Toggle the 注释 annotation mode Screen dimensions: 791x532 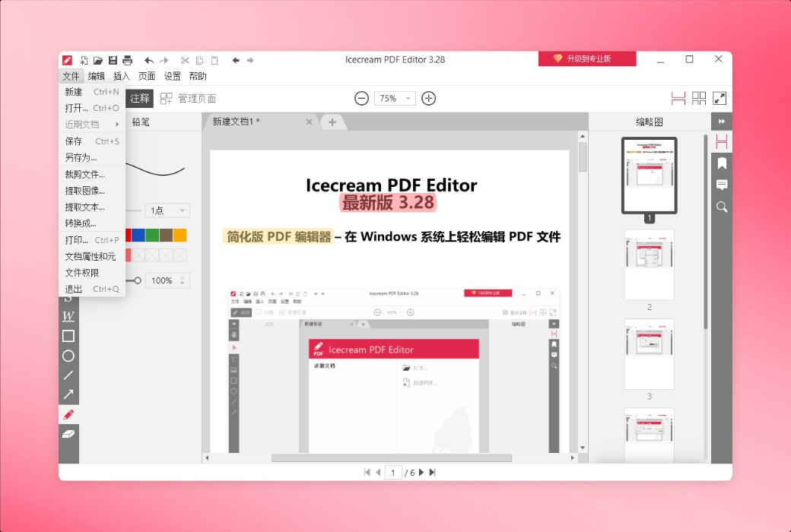pyautogui.click(x=139, y=98)
